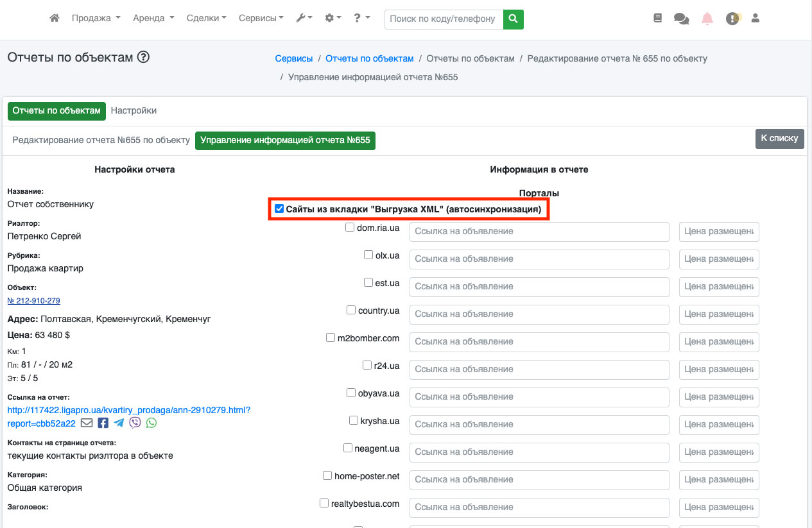Open "Редактирование отчета №655 по объекту" tab
This screenshot has width=812, height=528.
click(101, 140)
